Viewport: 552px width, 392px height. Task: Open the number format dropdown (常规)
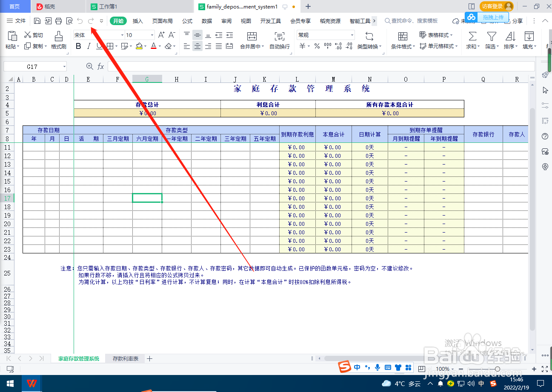(x=352, y=35)
